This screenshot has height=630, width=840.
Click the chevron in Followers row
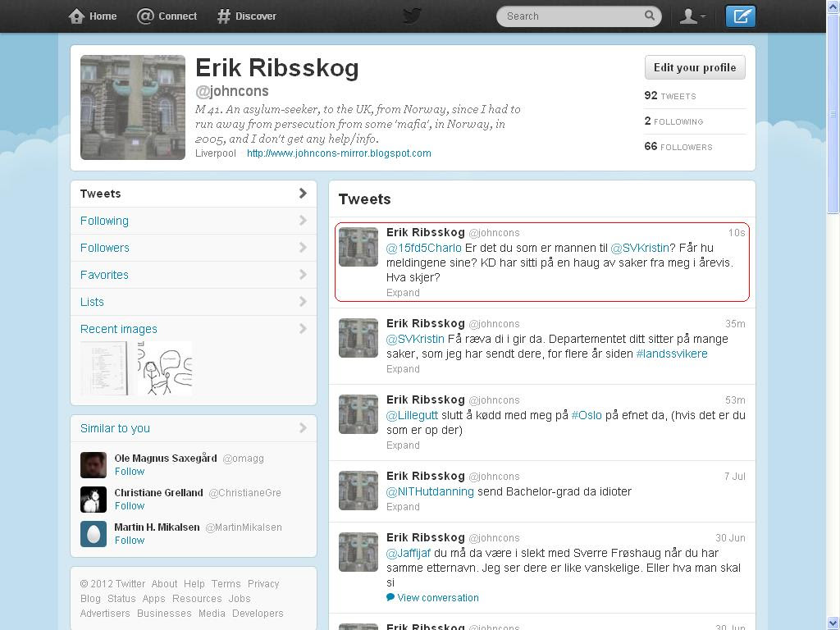point(303,247)
